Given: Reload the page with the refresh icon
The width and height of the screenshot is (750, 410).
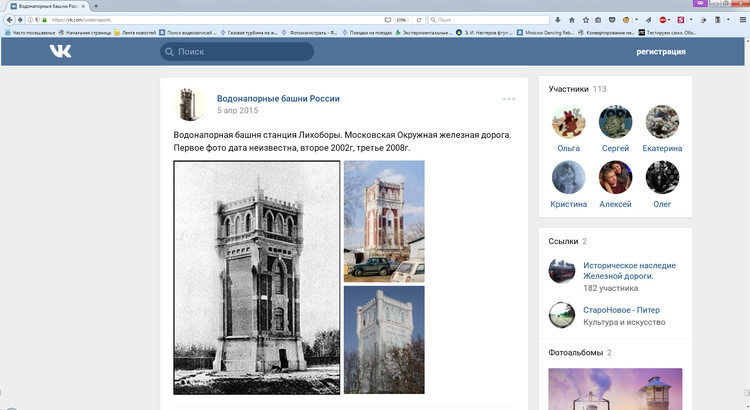Looking at the screenshot, I should pyautogui.click(x=419, y=20).
